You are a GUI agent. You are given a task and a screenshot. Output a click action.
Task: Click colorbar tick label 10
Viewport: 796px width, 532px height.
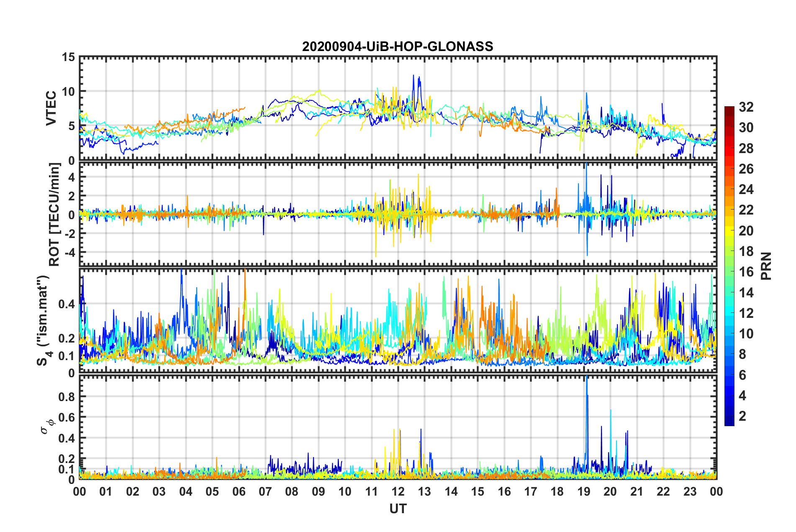coord(746,334)
